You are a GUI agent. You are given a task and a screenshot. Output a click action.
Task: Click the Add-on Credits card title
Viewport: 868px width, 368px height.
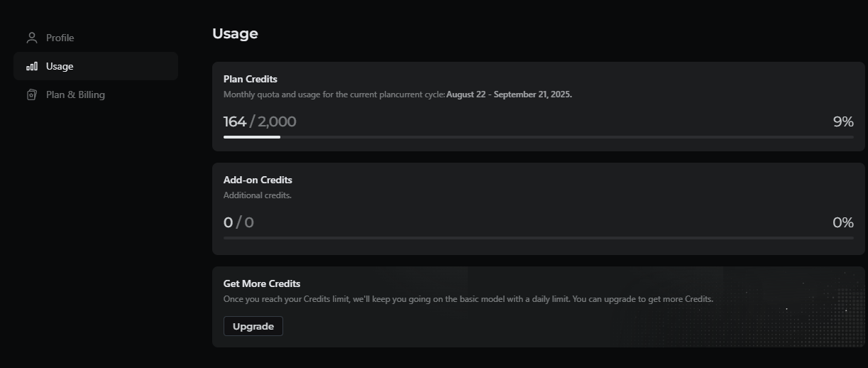258,180
